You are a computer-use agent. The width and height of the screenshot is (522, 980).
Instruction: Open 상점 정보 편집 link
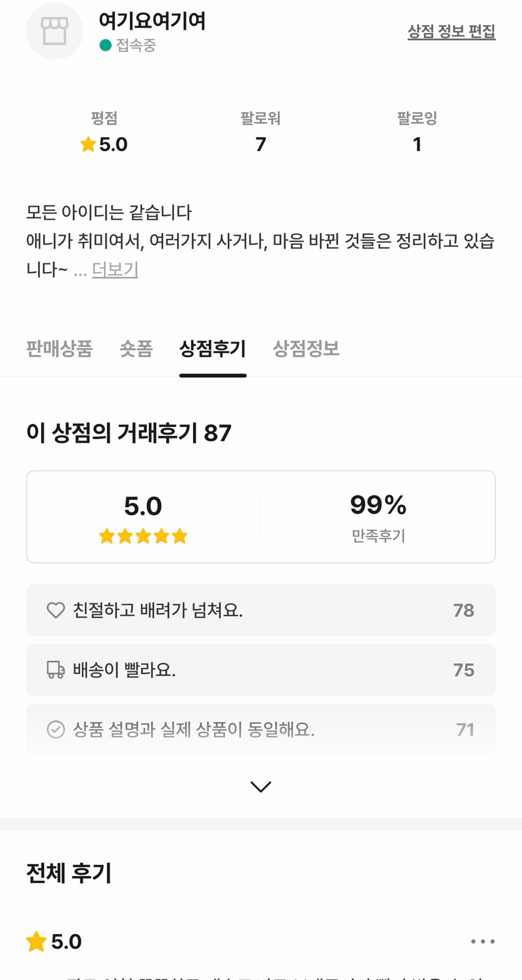point(452,31)
